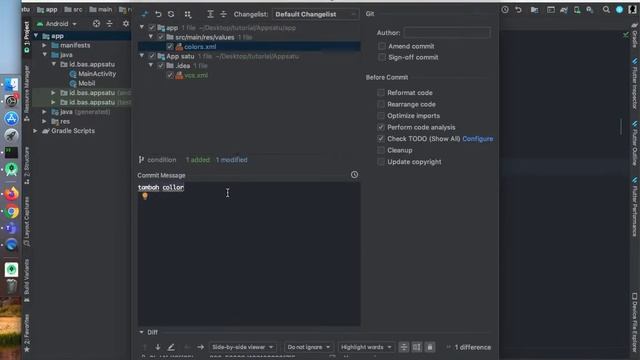The height and width of the screenshot is (360, 640).
Task: Disable Check TODO checkbox
Action: coord(381,139)
